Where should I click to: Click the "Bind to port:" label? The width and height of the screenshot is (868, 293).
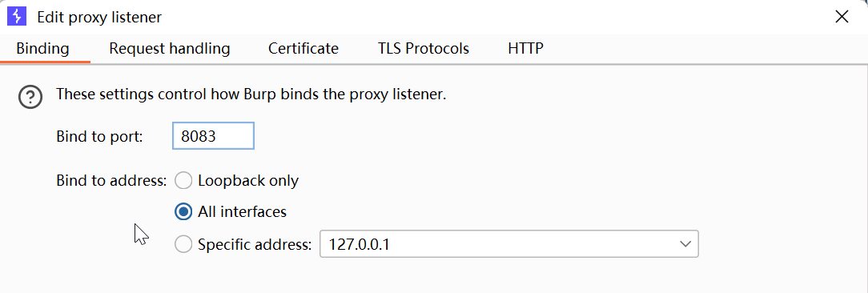pos(99,136)
